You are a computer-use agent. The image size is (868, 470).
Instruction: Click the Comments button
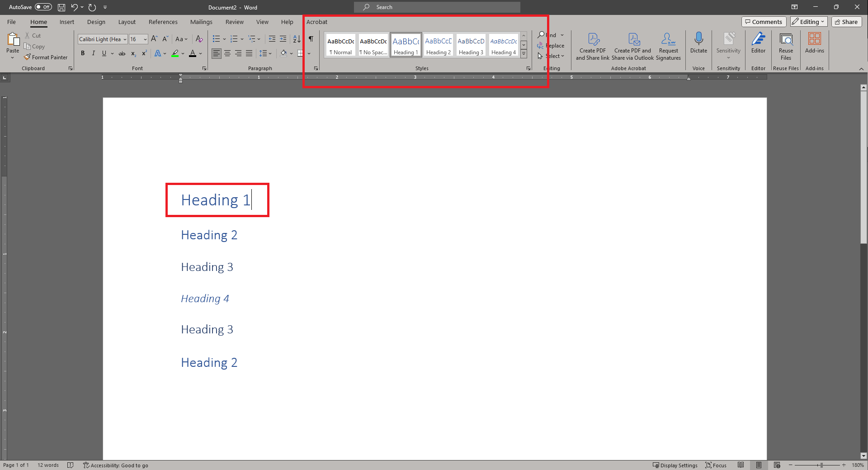point(764,22)
